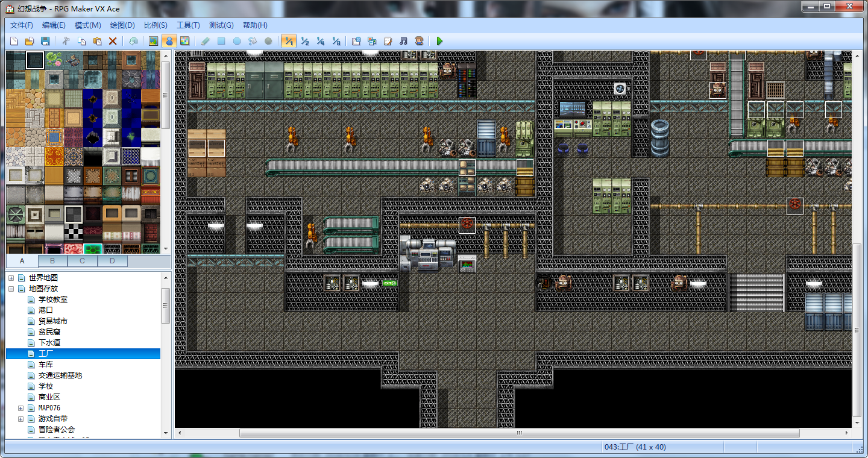Open the 模式(M) menu
The width and height of the screenshot is (868, 458).
point(88,25)
